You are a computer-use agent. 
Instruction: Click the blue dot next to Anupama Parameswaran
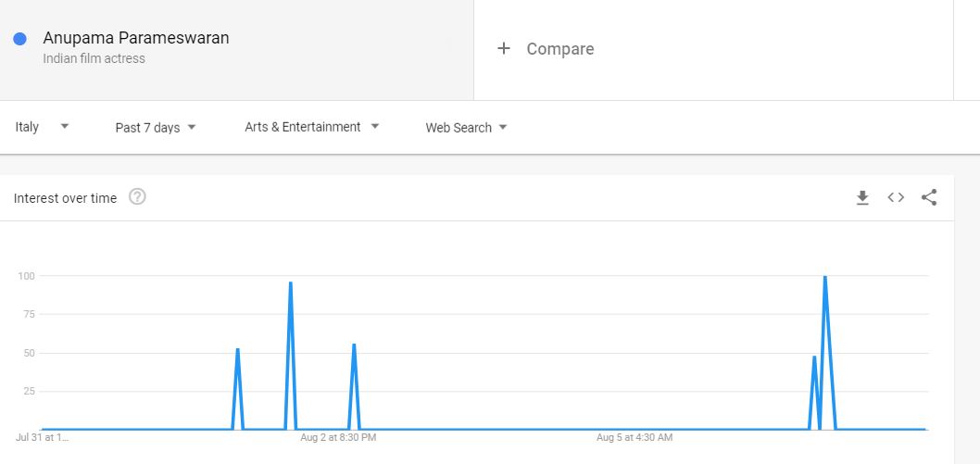(20, 39)
